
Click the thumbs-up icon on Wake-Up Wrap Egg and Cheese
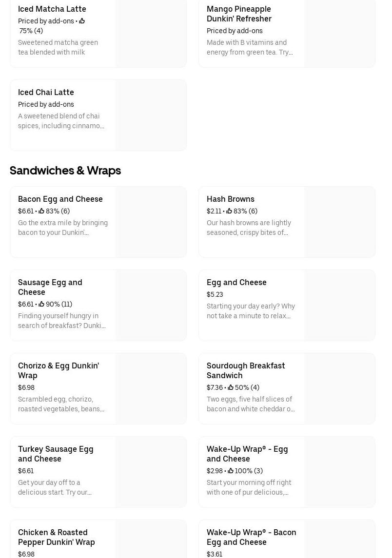231,471
